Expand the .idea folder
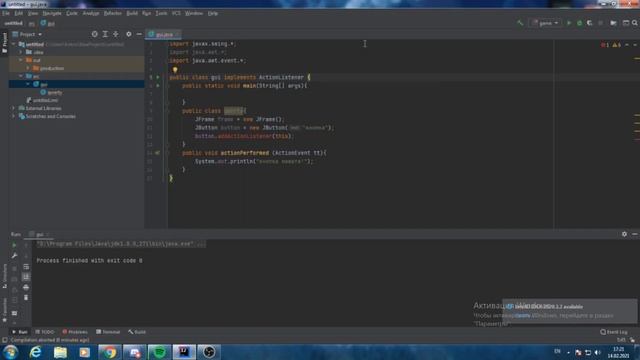The image size is (640, 360). pos(21,52)
